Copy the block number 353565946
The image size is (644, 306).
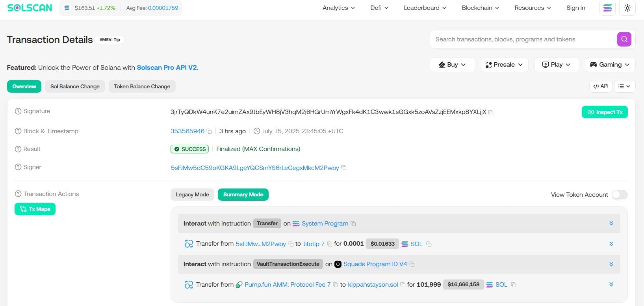[x=209, y=131]
